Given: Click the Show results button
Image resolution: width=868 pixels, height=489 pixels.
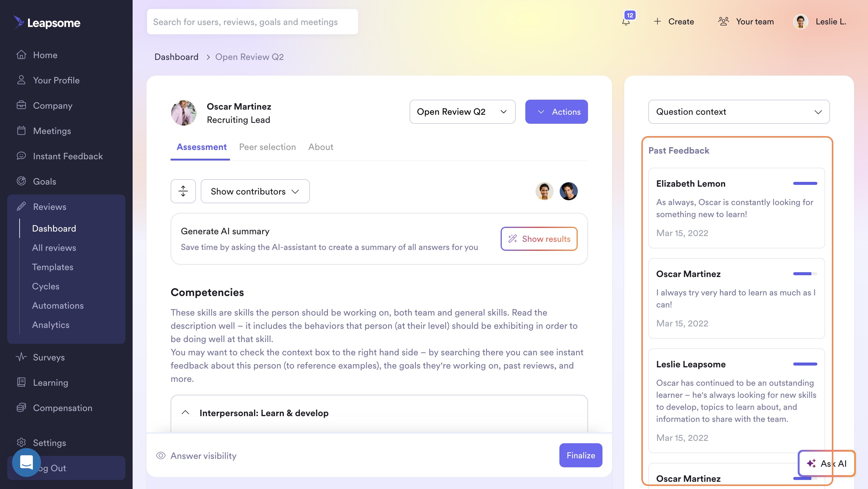Looking at the screenshot, I should [539, 238].
